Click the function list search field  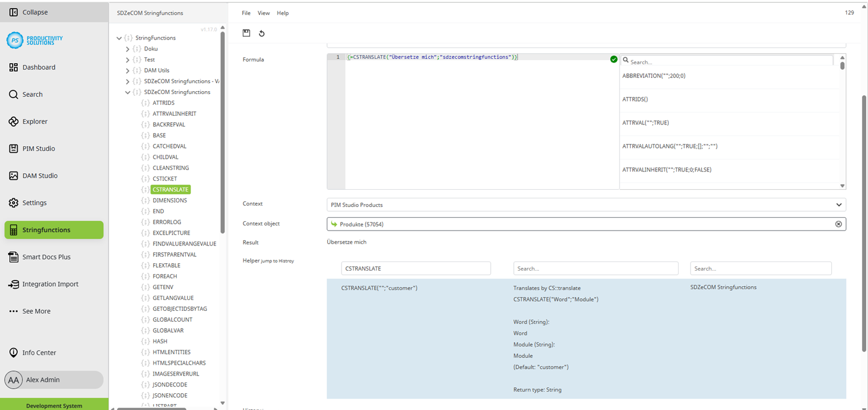pos(727,61)
